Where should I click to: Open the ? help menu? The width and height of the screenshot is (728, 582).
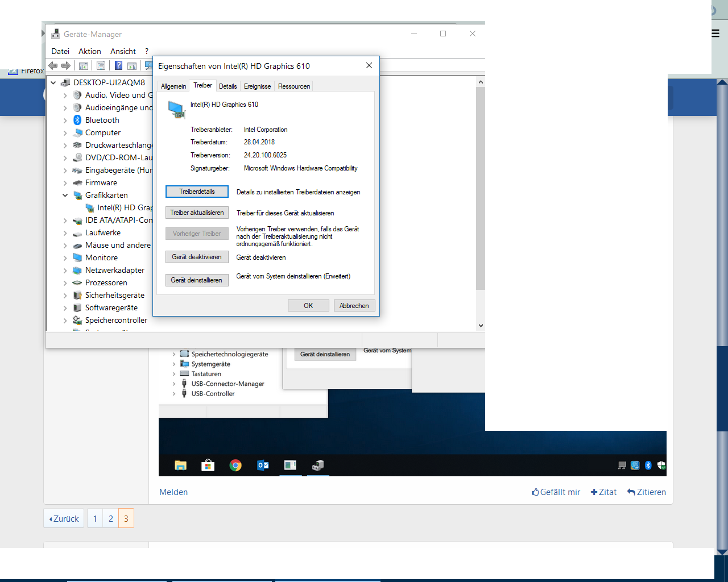pyautogui.click(x=147, y=51)
